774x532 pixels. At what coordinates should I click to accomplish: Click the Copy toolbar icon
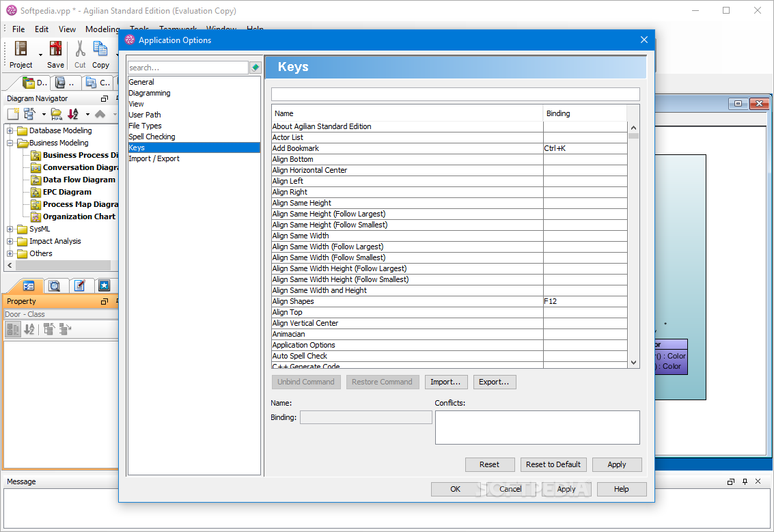100,48
